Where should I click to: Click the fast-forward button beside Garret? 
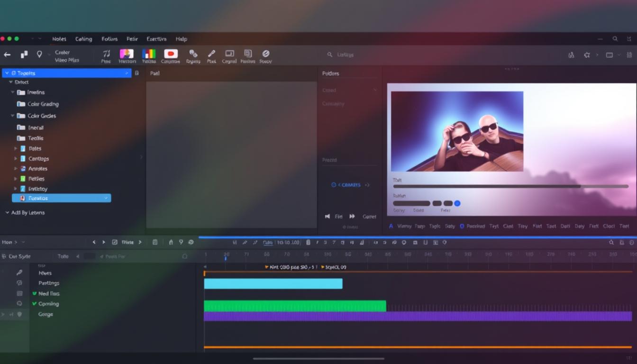[x=352, y=216]
